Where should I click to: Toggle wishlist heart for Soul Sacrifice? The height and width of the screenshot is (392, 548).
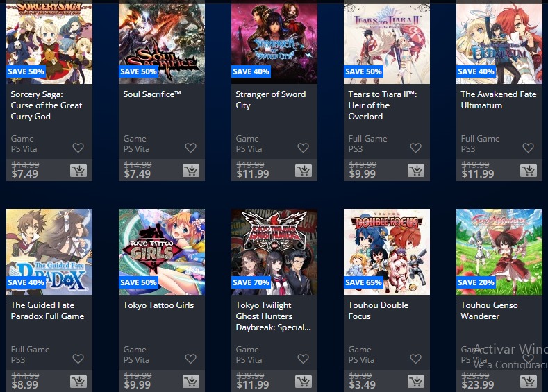pos(190,148)
